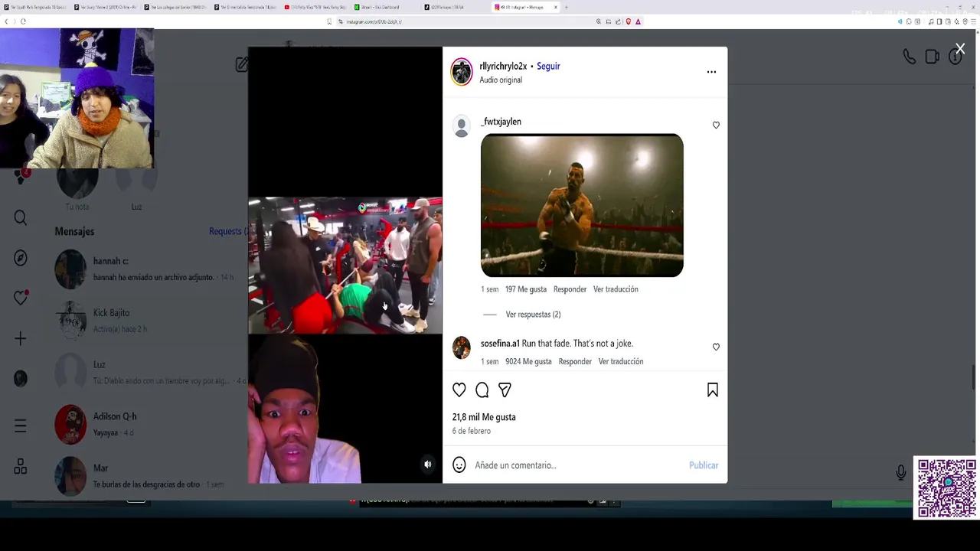Click the microphone voice message icon
The height and width of the screenshot is (551, 980).
coord(901,472)
